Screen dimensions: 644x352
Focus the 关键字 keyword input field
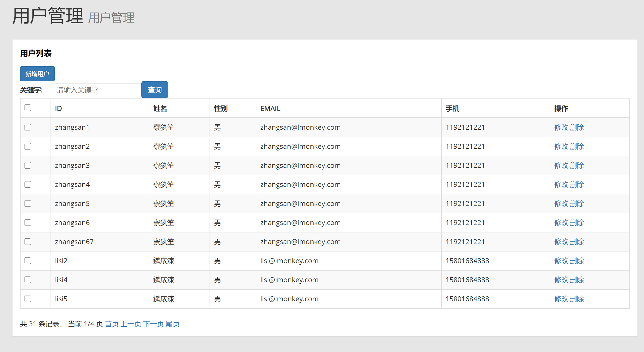click(98, 90)
